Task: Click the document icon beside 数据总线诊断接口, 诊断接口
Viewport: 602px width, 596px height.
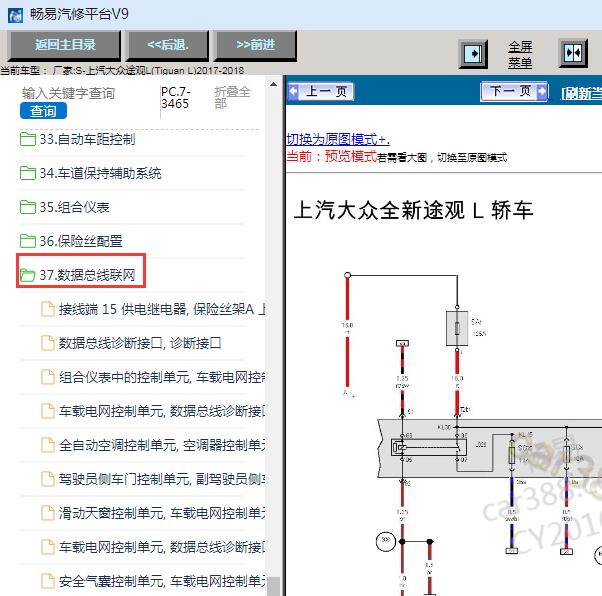Action: 48,343
